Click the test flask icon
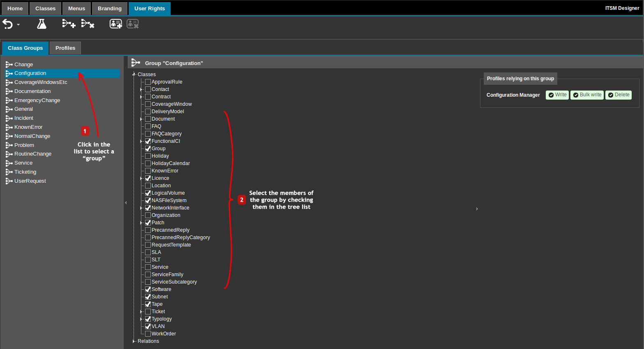The height and width of the screenshot is (349, 644). (42, 24)
